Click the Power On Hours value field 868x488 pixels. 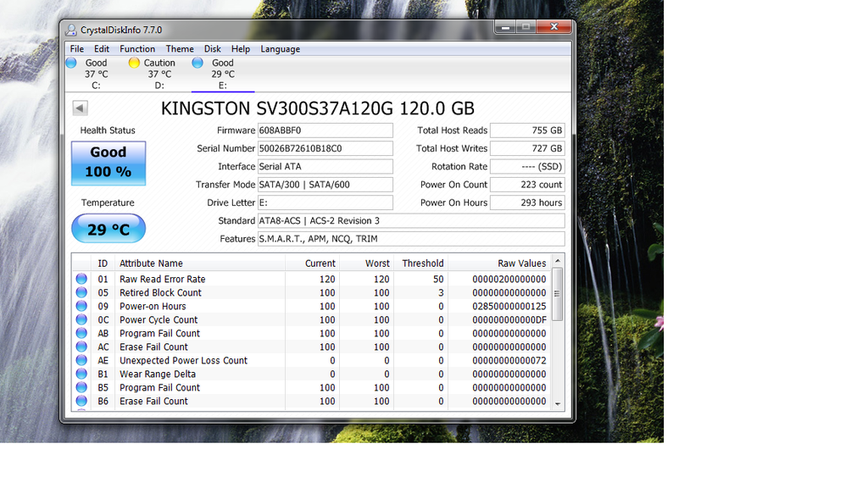click(x=527, y=202)
